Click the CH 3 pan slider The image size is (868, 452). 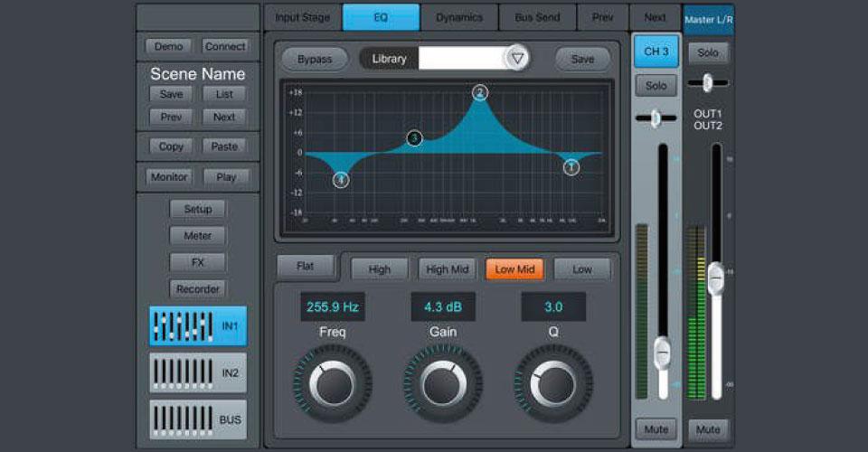656,118
